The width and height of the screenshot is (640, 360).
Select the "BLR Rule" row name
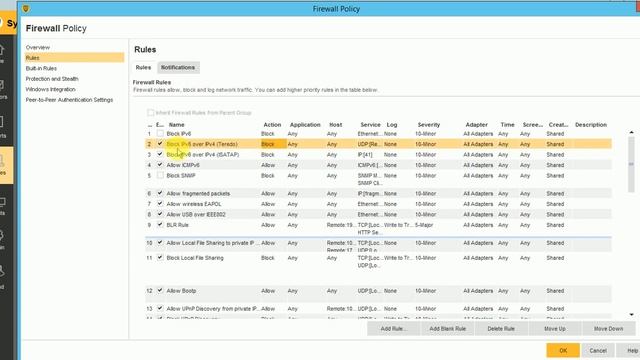coord(178,225)
